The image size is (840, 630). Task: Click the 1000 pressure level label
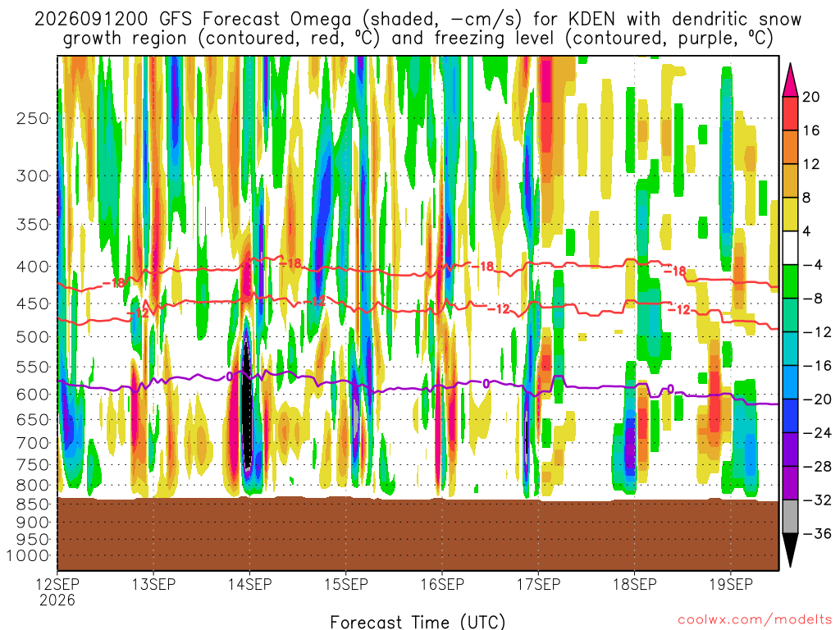[x=29, y=556]
